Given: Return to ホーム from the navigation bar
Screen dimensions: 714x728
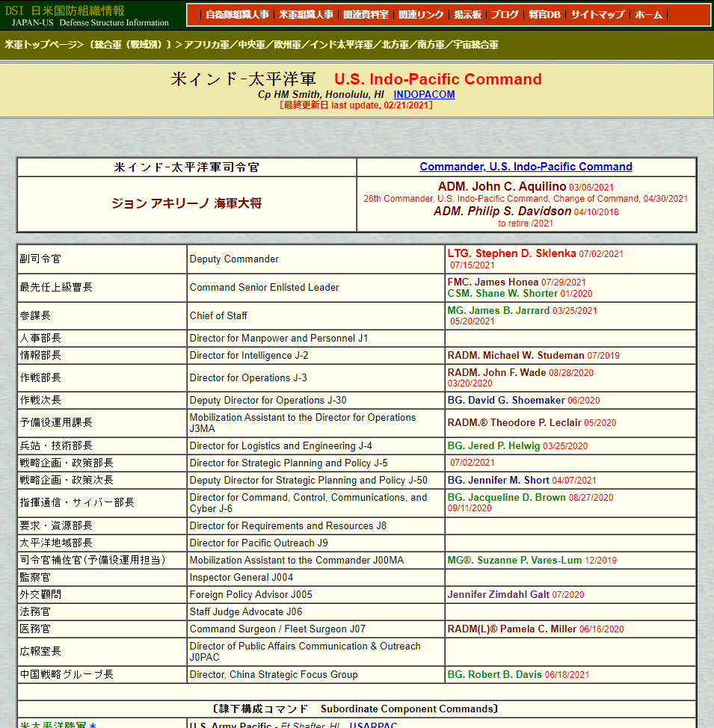Looking at the screenshot, I should pos(648,15).
